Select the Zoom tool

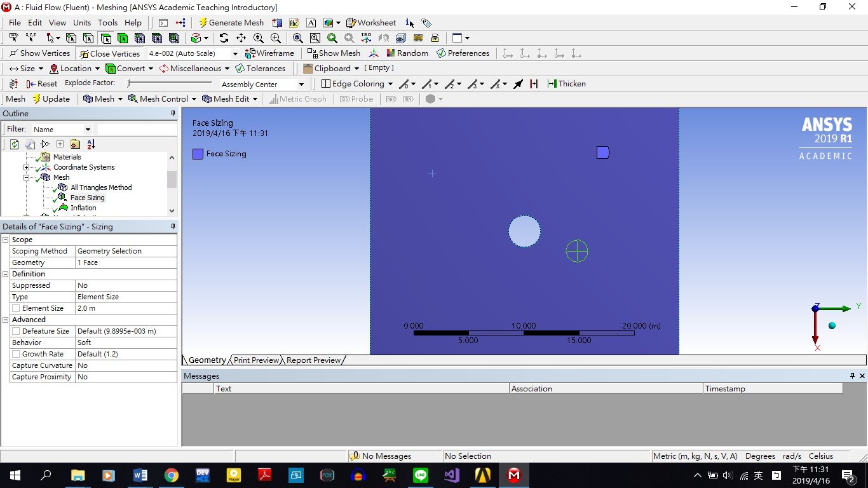tap(259, 38)
